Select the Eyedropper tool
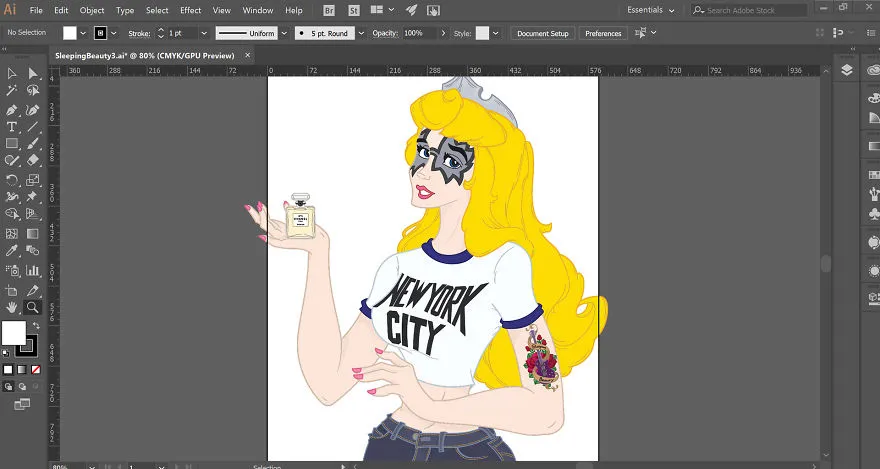The height and width of the screenshot is (469, 880). (11, 251)
